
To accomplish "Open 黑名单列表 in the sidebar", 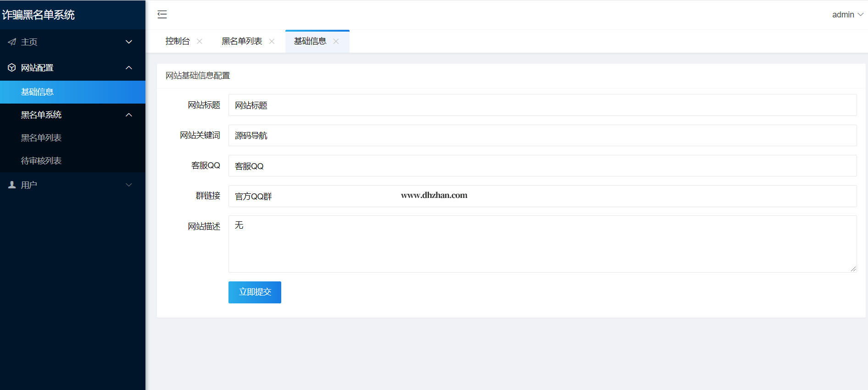I will [41, 138].
